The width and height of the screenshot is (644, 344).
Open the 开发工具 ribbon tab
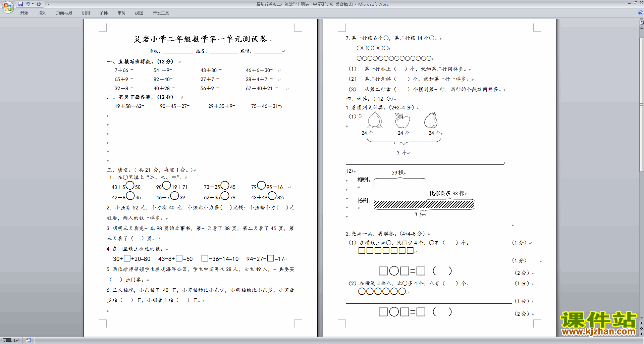click(161, 13)
